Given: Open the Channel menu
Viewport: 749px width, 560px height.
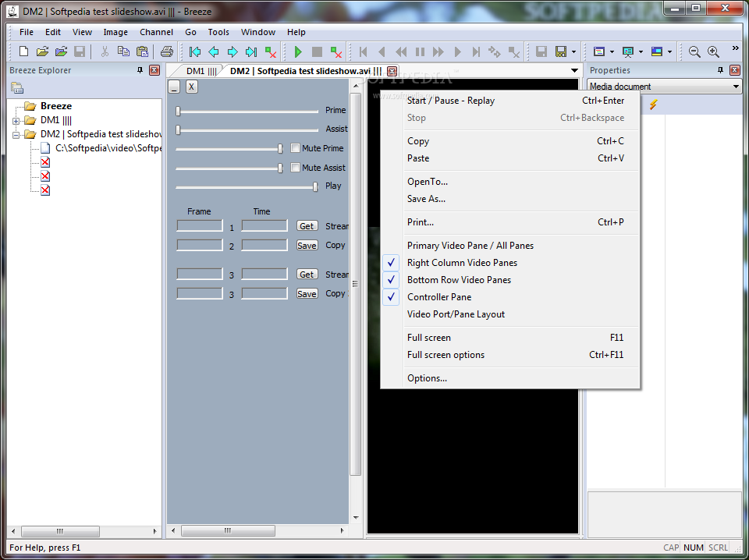Looking at the screenshot, I should 156,32.
